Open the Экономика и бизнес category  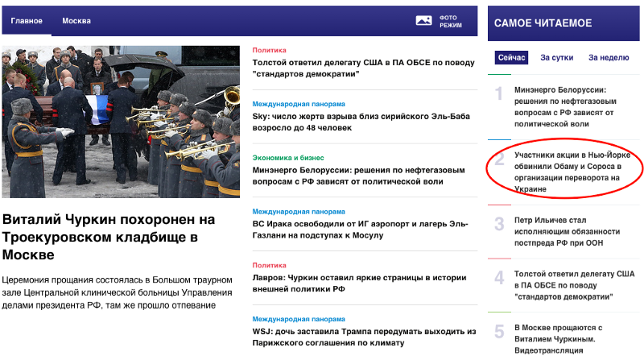(x=288, y=158)
